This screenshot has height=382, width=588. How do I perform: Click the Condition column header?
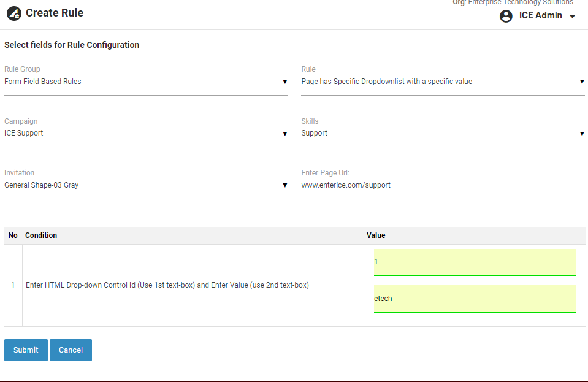(41, 235)
